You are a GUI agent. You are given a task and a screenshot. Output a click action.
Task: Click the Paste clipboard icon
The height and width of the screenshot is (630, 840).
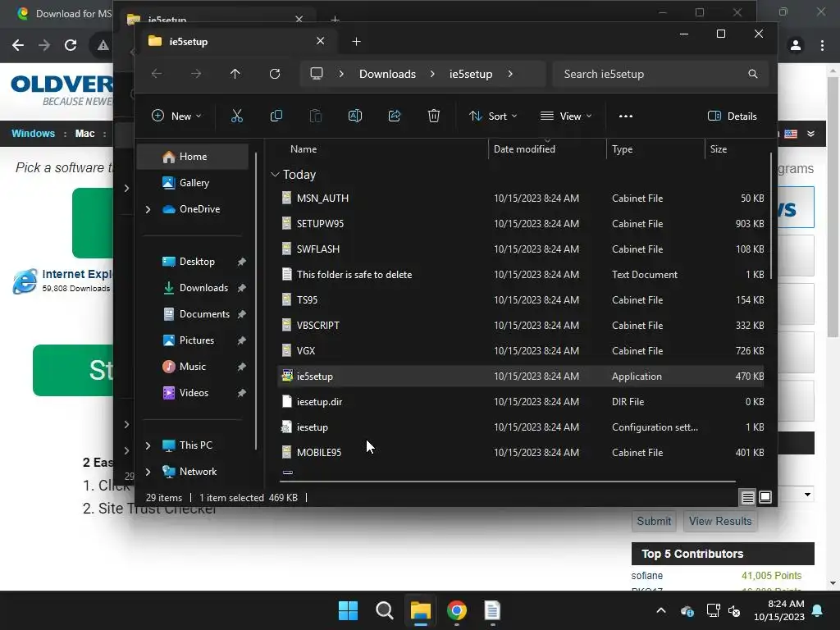pos(316,116)
